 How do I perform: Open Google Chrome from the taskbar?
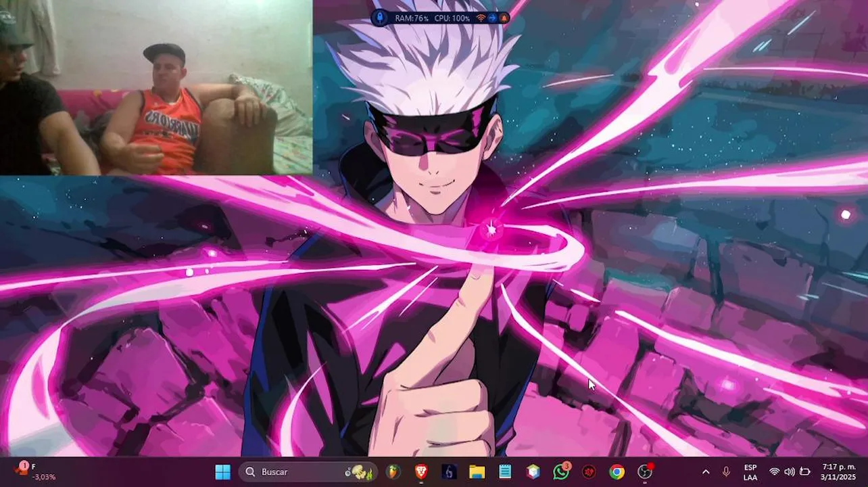[617, 471]
